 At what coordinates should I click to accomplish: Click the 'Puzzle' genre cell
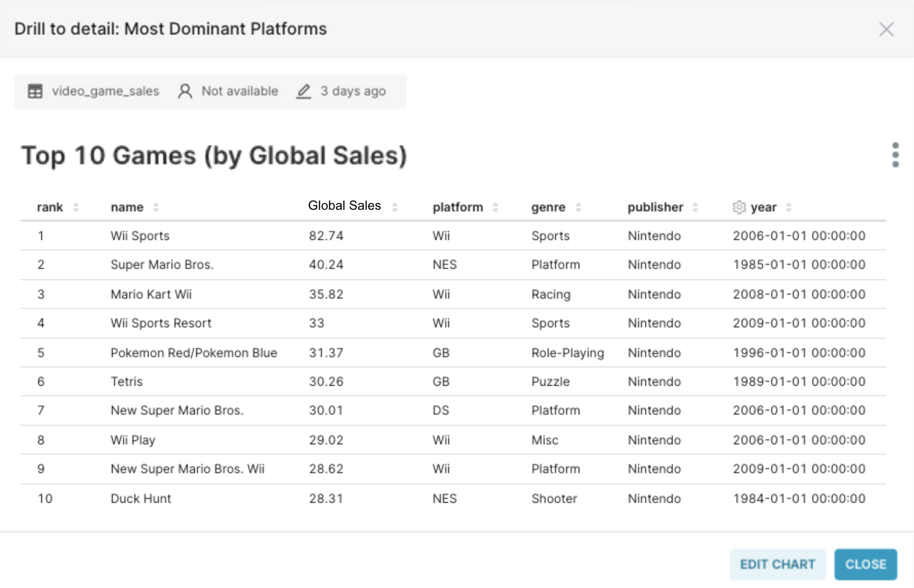click(550, 381)
